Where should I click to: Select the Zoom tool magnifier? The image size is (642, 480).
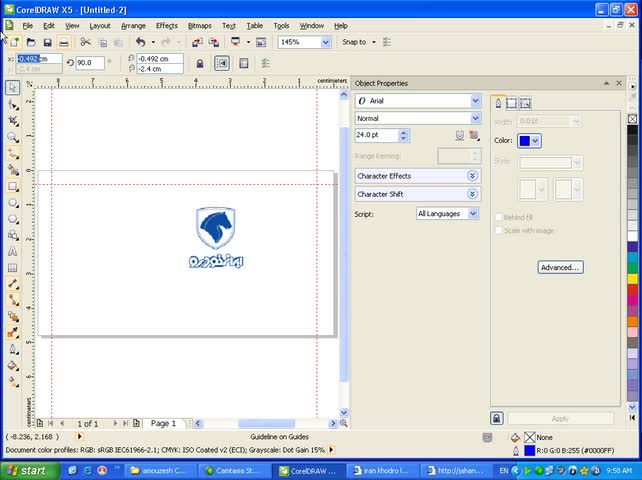[x=13, y=137]
